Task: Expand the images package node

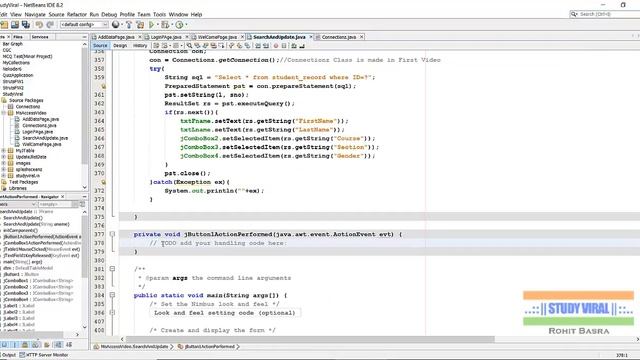Action: click(x=4, y=163)
